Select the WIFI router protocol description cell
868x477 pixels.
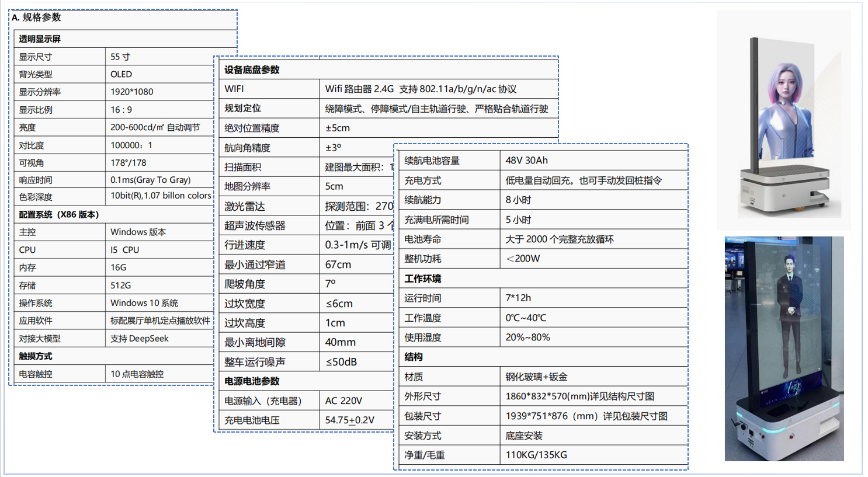pos(421,89)
